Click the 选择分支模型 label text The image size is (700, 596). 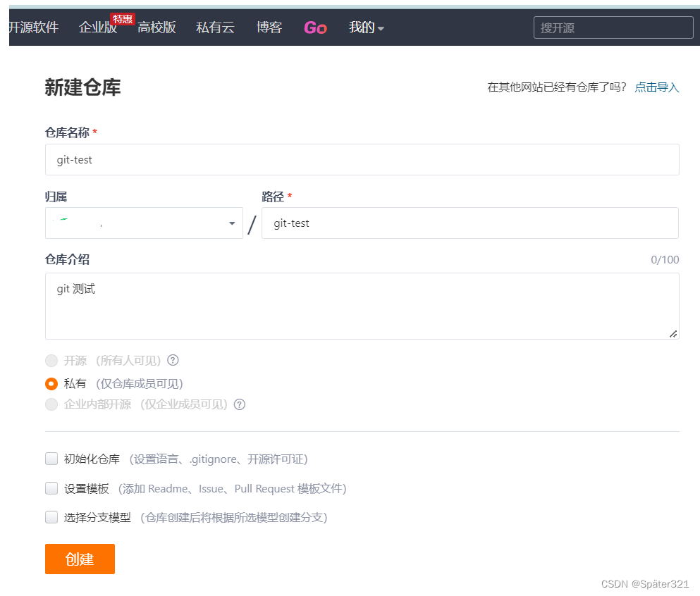coord(97,518)
